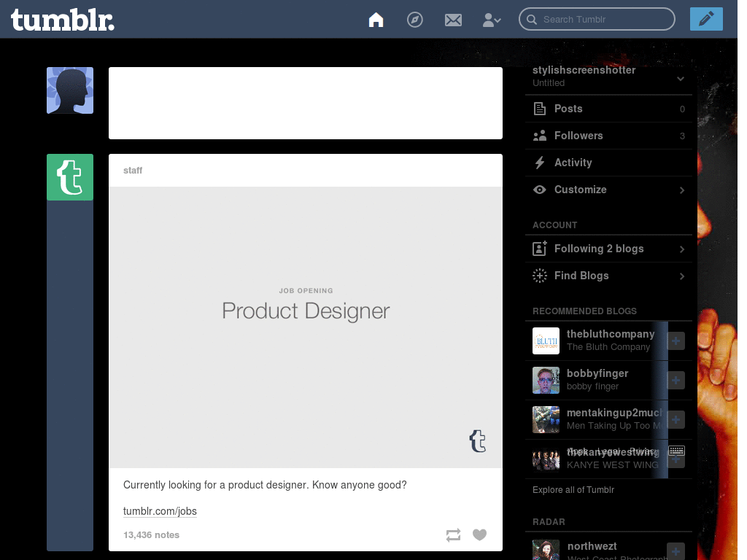Click the keyboard shortcuts icon
The image size is (747, 560).
click(676, 450)
